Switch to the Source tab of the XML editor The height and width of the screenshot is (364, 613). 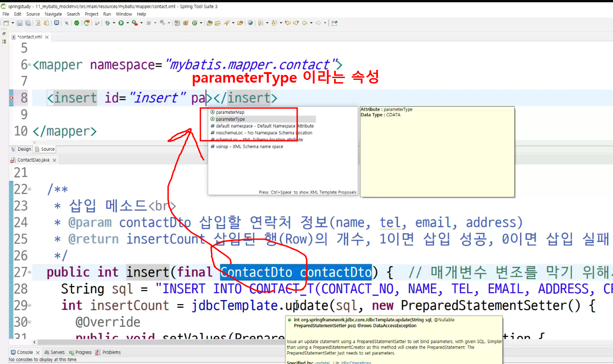pos(45,149)
